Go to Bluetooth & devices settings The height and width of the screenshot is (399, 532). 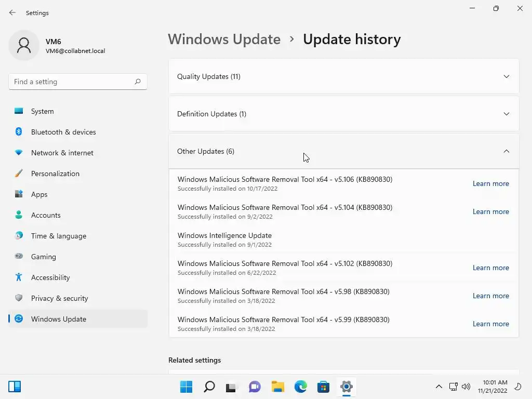tap(78, 131)
